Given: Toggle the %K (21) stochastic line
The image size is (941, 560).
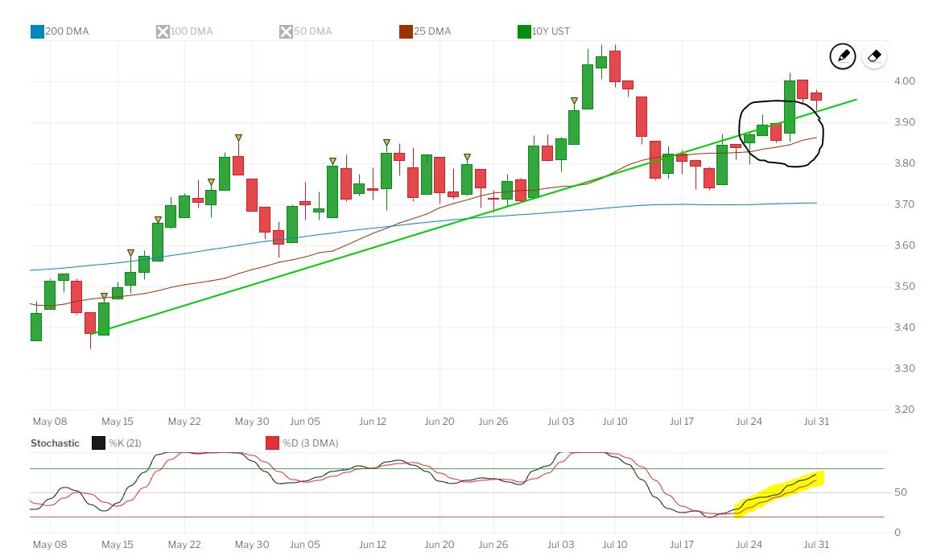Looking at the screenshot, I should [117, 443].
